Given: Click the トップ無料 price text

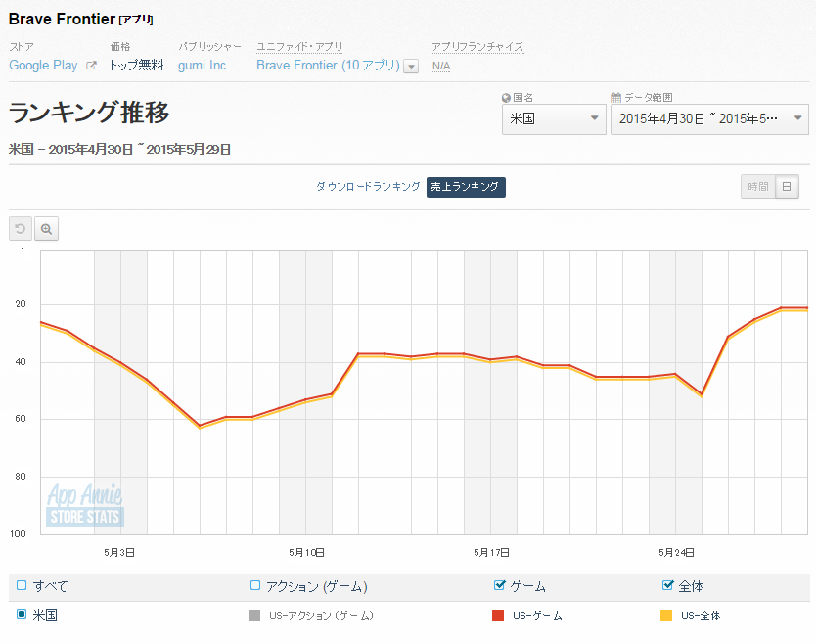Looking at the screenshot, I should (x=136, y=65).
